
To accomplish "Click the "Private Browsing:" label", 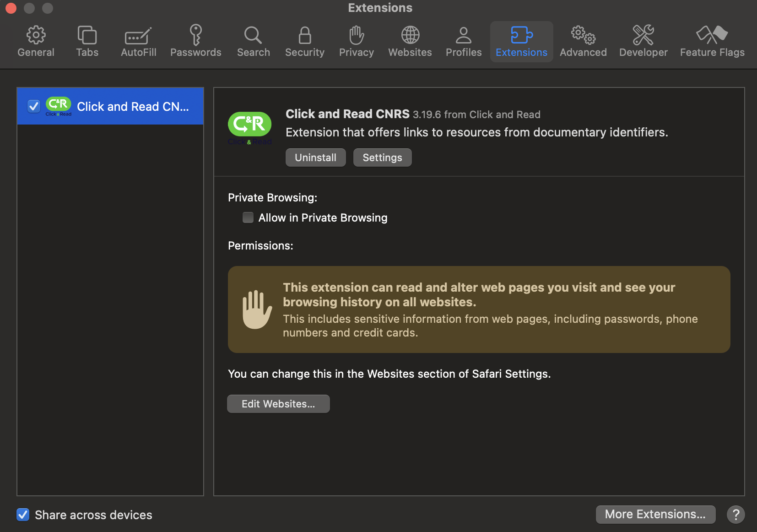I will [x=273, y=198].
